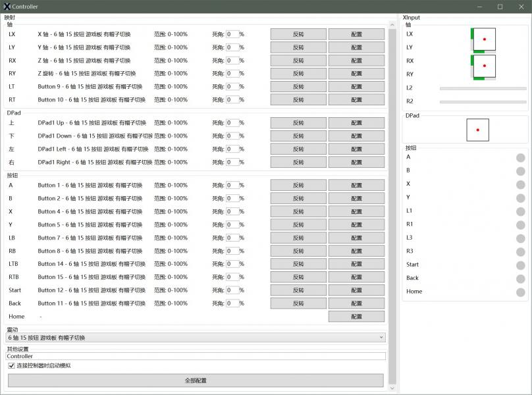This screenshot has height=395, width=532.
Task: Click the L1 button indicator circle
Action: (x=520, y=211)
